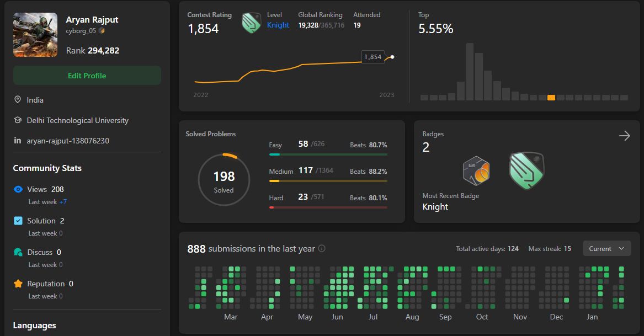This screenshot has height=336, width=644.
Task: Click the 198 Solved progress circle
Action: pos(224,180)
